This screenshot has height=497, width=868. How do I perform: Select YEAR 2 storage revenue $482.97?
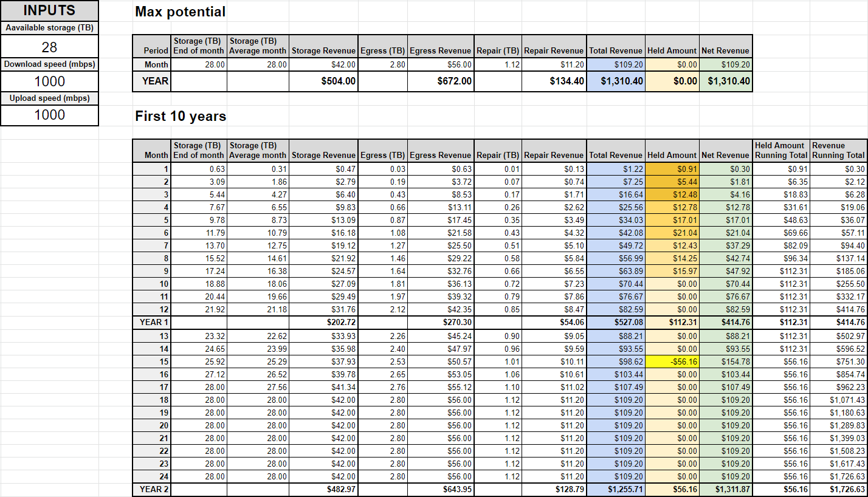(323, 489)
